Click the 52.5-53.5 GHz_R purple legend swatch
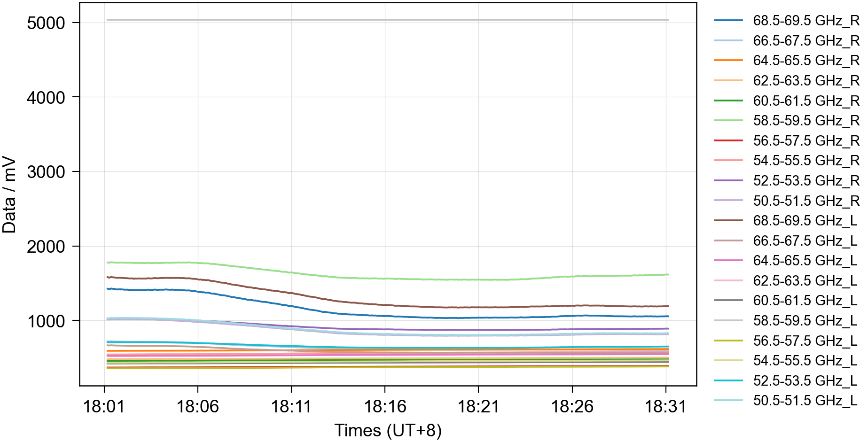868x442 pixels. pyautogui.click(x=728, y=180)
